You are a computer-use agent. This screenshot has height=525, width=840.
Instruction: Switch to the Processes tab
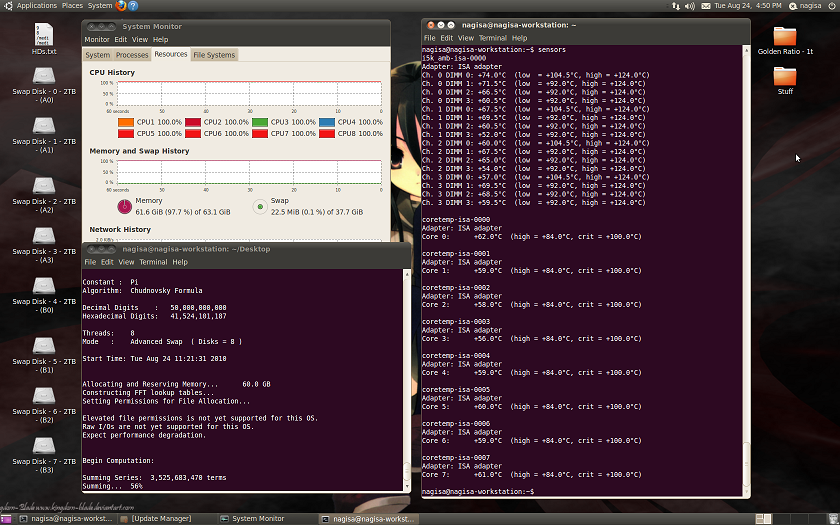point(131,55)
